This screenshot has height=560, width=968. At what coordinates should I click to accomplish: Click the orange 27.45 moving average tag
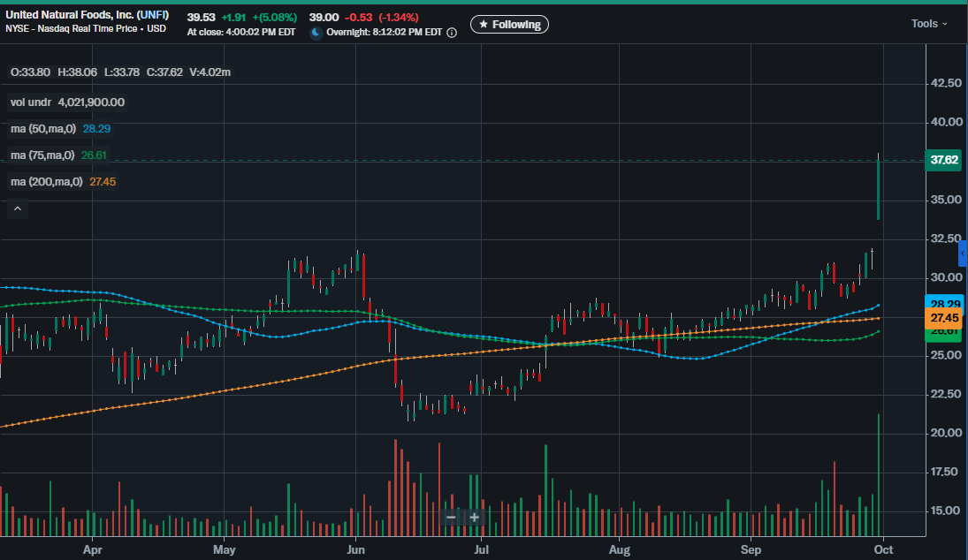point(944,317)
